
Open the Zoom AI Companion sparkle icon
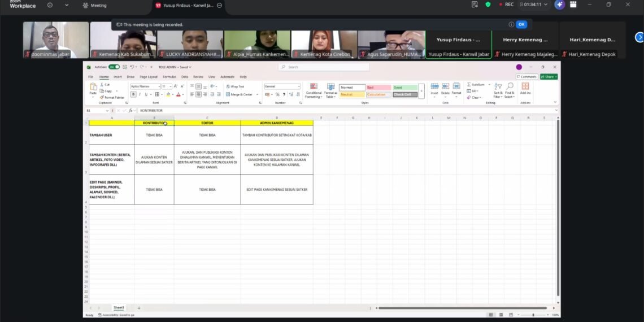(x=559, y=5)
